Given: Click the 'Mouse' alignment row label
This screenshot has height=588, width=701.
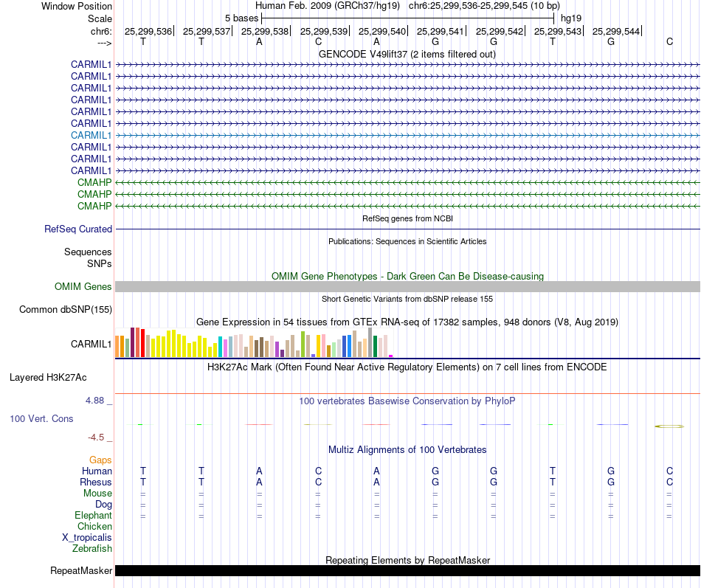Looking at the screenshot, I should 97,494.
